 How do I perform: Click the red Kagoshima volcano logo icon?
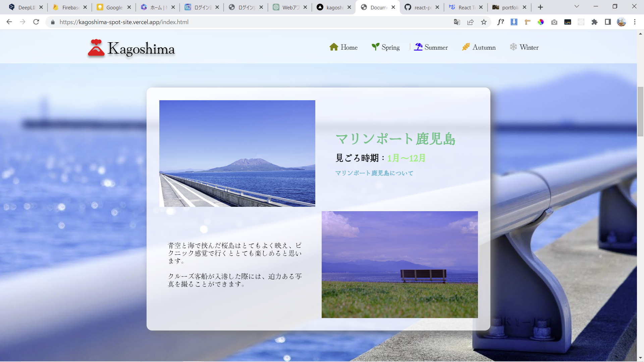(96, 48)
